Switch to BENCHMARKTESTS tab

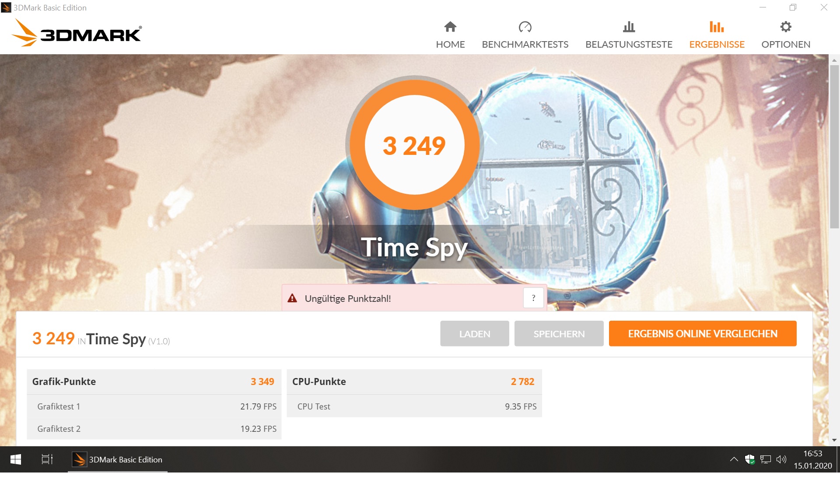click(x=525, y=44)
